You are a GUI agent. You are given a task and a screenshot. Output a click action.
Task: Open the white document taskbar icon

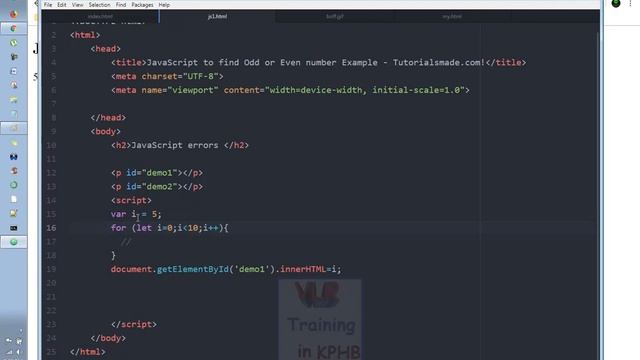pos(13,199)
